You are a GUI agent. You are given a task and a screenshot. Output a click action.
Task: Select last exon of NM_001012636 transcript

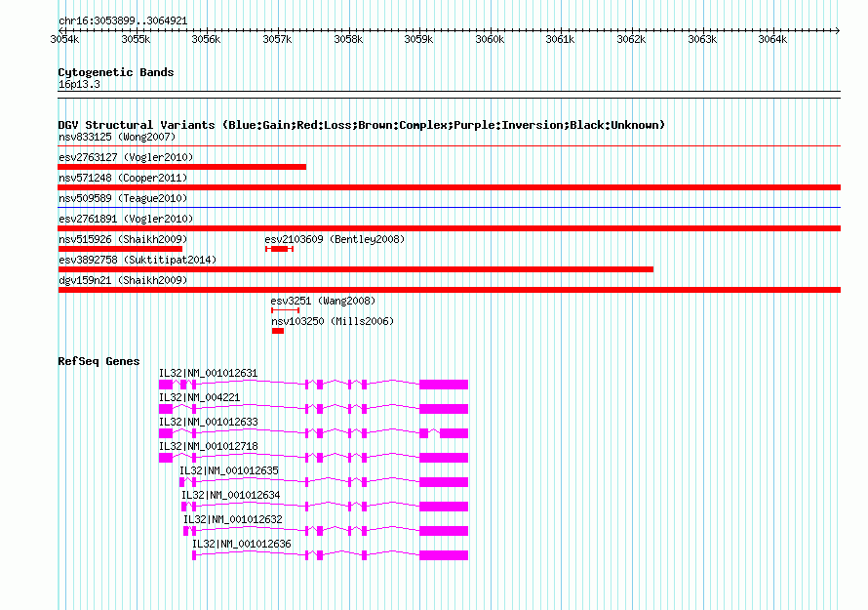444,555
